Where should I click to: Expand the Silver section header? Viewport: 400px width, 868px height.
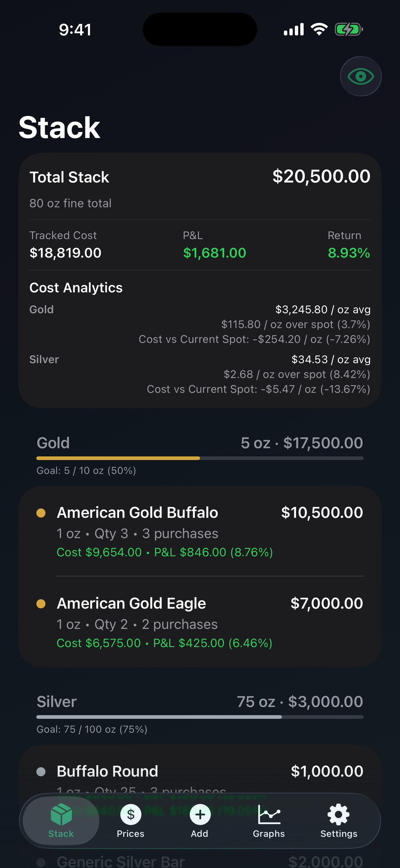pos(200,702)
